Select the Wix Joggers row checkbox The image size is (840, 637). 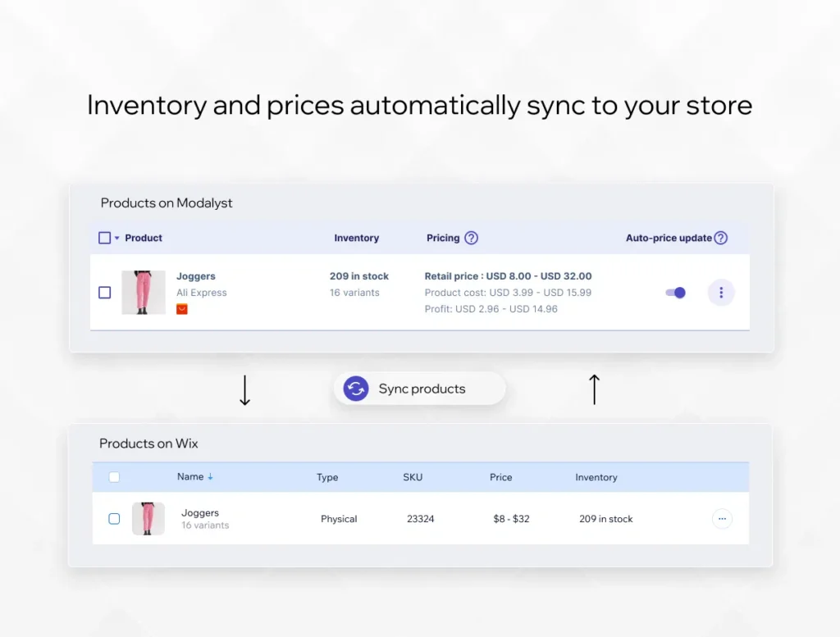click(x=114, y=519)
